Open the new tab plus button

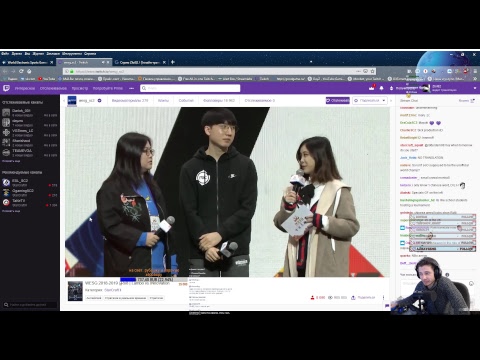click(x=173, y=62)
